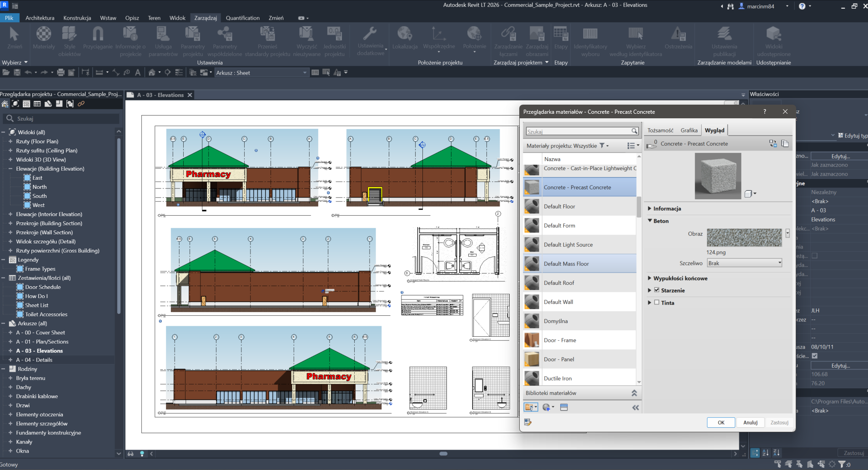Click OK in material browser
868x470 pixels.
click(721, 422)
